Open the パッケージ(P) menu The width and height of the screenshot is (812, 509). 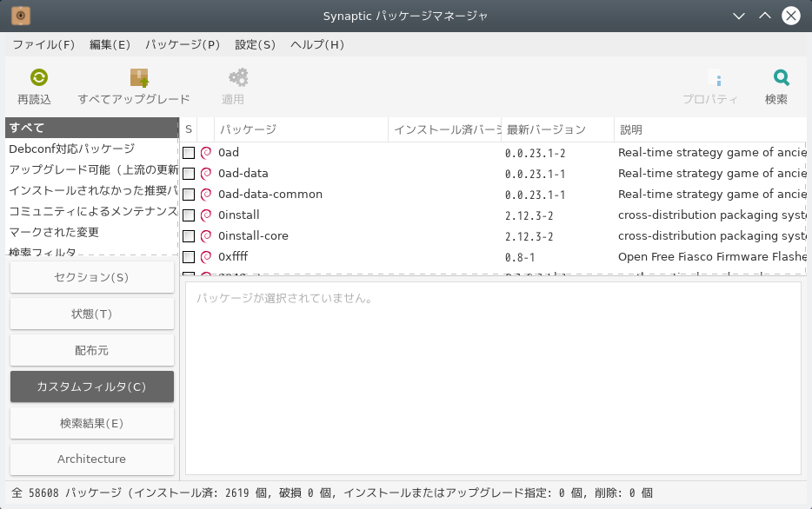pyautogui.click(x=183, y=44)
